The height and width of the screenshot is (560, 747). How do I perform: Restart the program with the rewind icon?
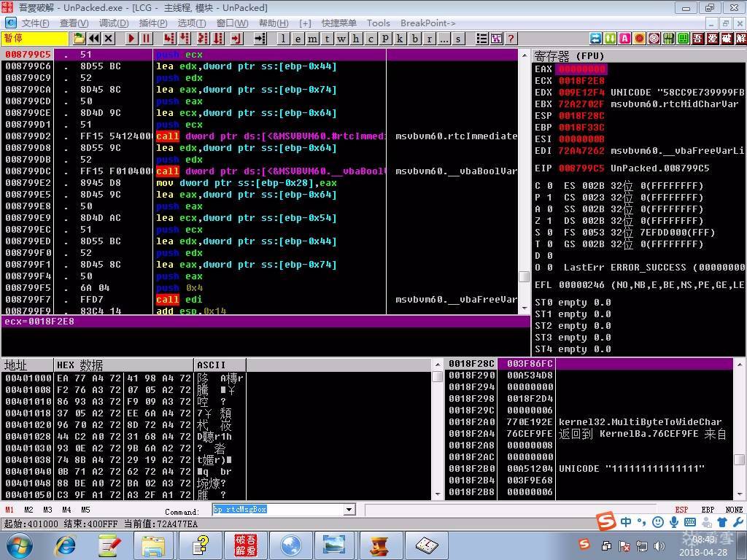coord(94,39)
